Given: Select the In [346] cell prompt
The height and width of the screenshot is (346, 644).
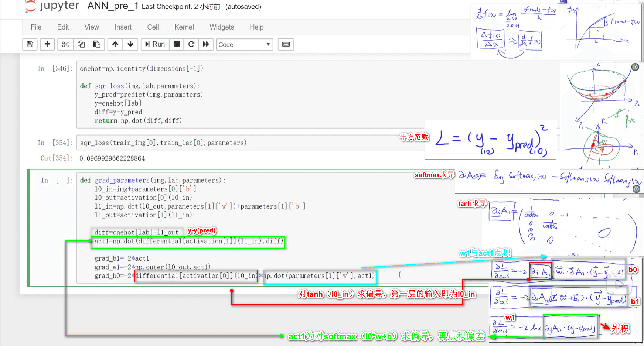Looking at the screenshot, I should [55, 69].
